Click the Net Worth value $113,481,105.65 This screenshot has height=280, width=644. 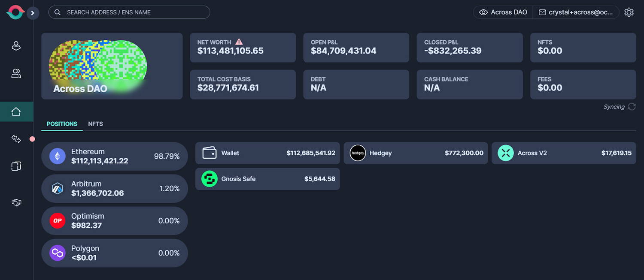[x=231, y=51]
